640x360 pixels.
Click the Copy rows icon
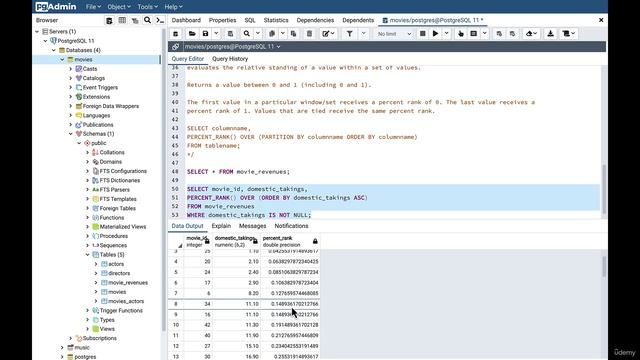[272, 34]
